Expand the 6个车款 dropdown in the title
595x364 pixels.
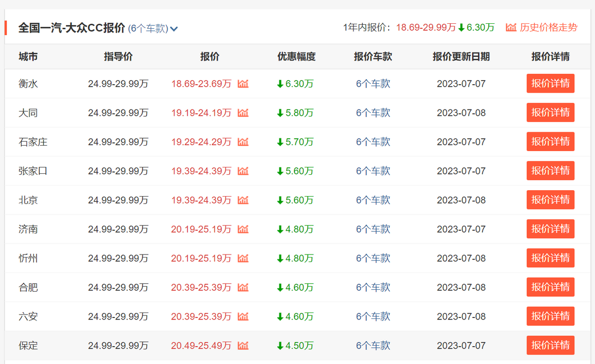pyautogui.click(x=153, y=28)
